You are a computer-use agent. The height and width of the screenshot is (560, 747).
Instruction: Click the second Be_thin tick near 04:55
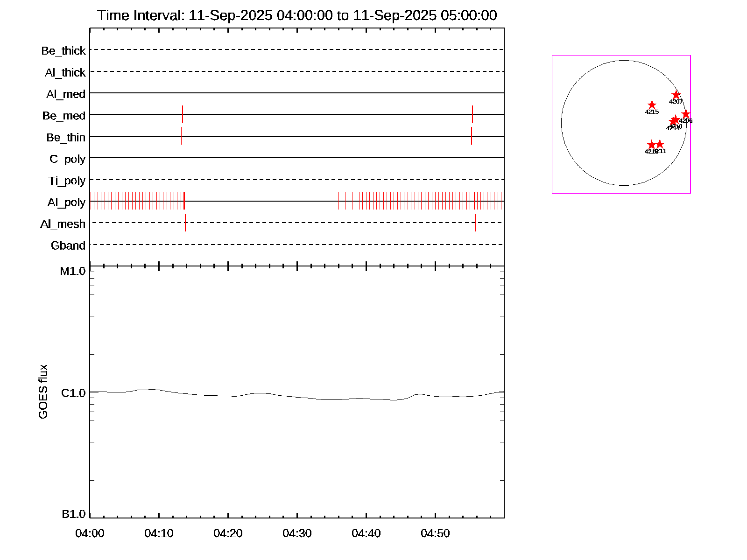tap(472, 136)
